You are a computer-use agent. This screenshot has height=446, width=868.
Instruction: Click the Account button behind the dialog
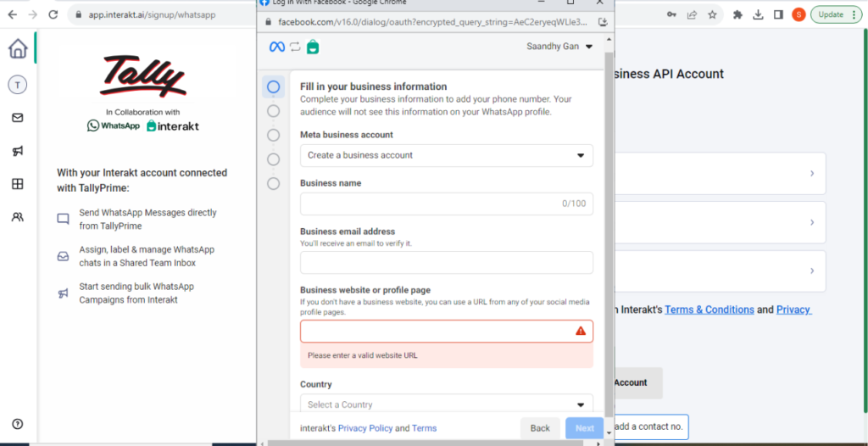pos(637,383)
